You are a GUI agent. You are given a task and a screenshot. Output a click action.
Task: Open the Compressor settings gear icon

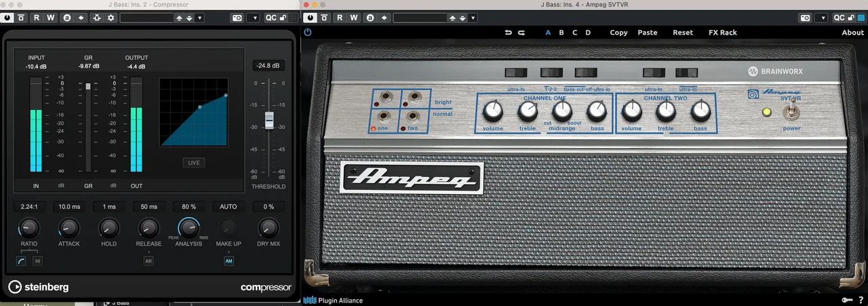point(111,18)
